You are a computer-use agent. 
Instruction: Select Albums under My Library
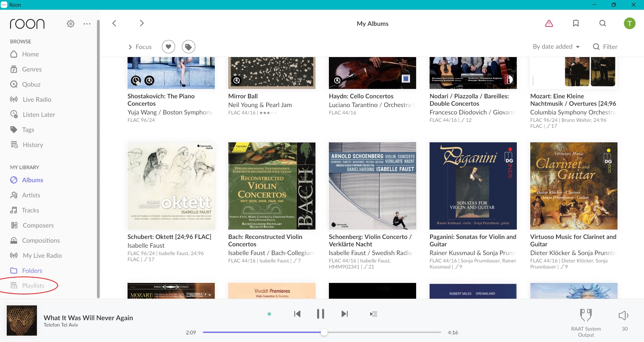pyautogui.click(x=27, y=180)
